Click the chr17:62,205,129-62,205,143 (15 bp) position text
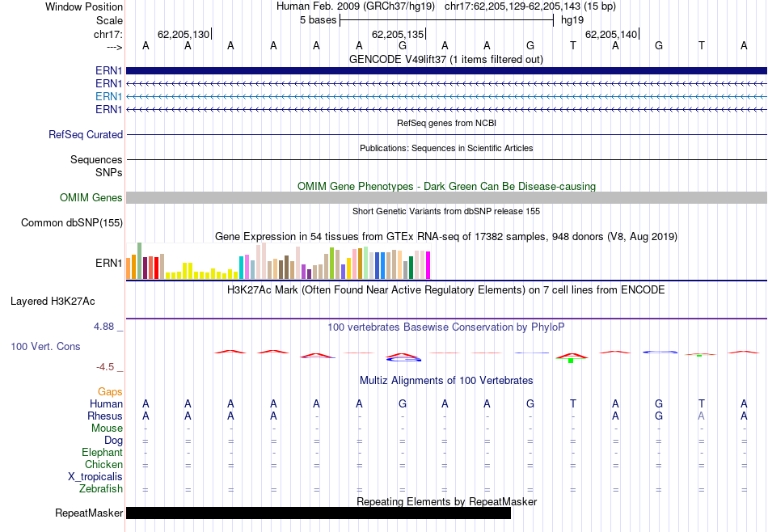 click(530, 6)
